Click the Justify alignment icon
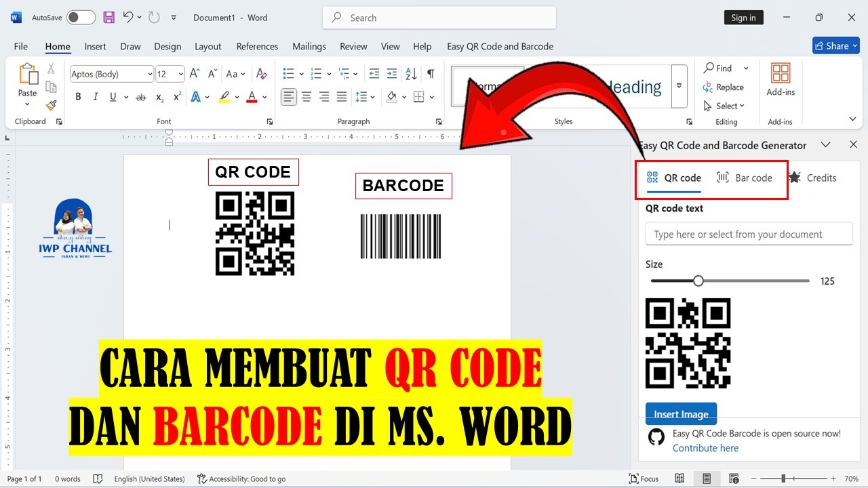Image resolution: width=868 pixels, height=488 pixels. point(342,97)
